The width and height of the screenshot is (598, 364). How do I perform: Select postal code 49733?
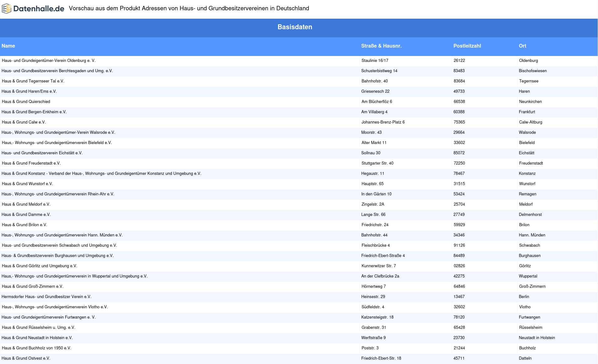tap(459, 91)
